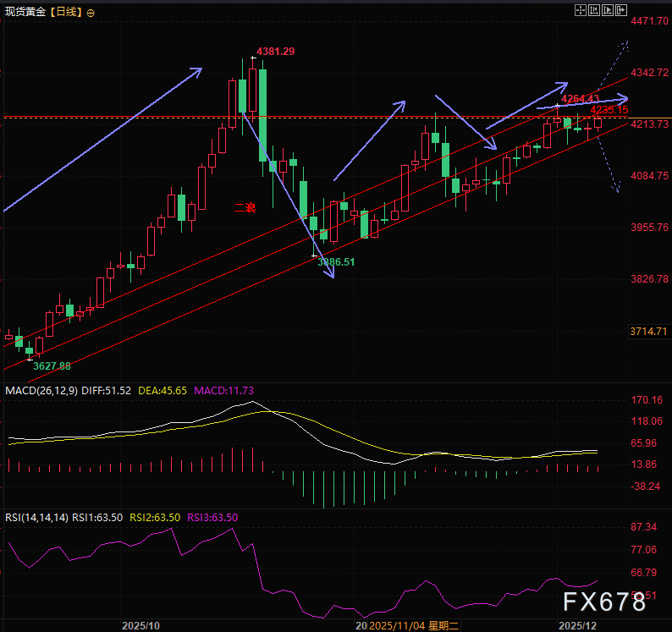
Task: Click the 现货黄金 instrument title
Action: click(24, 13)
